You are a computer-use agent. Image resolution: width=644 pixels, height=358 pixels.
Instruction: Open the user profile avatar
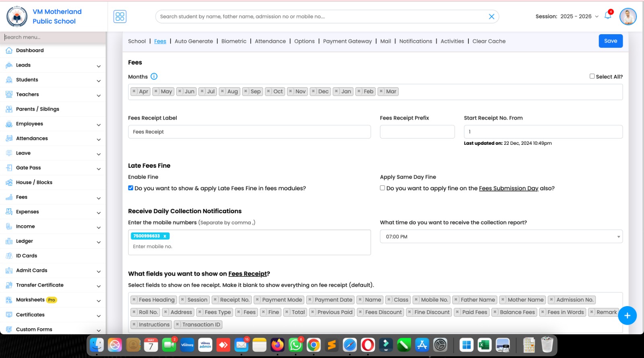pyautogui.click(x=628, y=16)
